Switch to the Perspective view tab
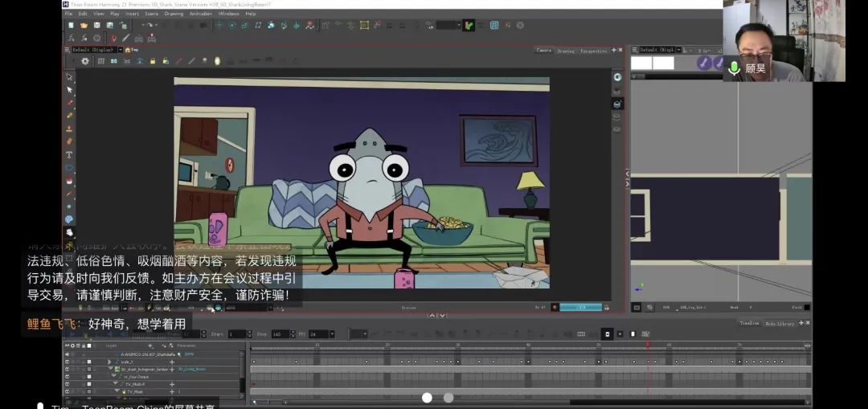Viewport: 868px width, 409px height. pos(593,51)
